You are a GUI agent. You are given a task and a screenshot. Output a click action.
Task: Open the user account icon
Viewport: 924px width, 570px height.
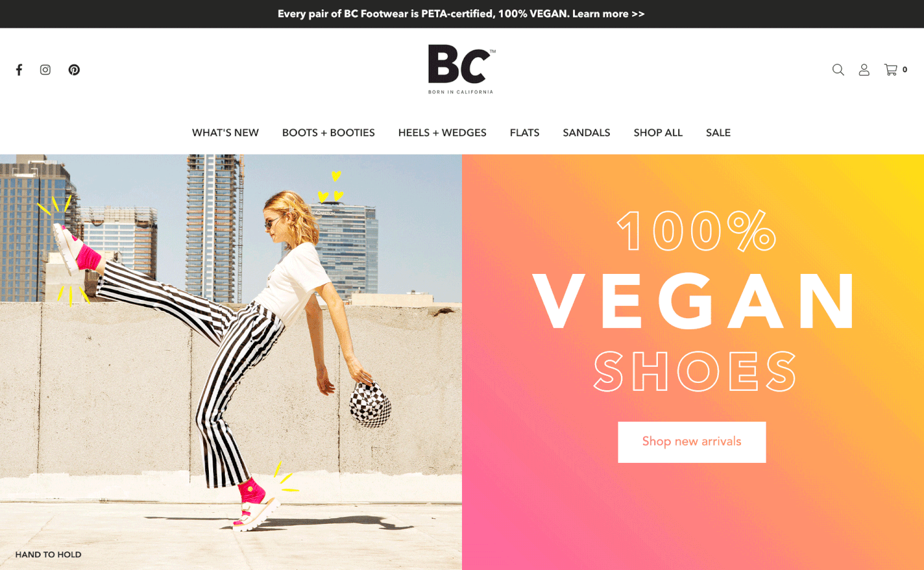coord(864,70)
